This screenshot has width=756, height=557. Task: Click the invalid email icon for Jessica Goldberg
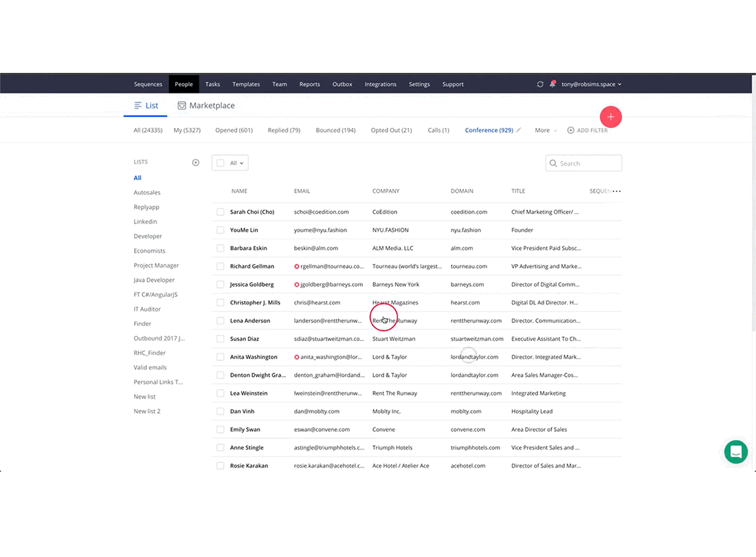(x=296, y=285)
